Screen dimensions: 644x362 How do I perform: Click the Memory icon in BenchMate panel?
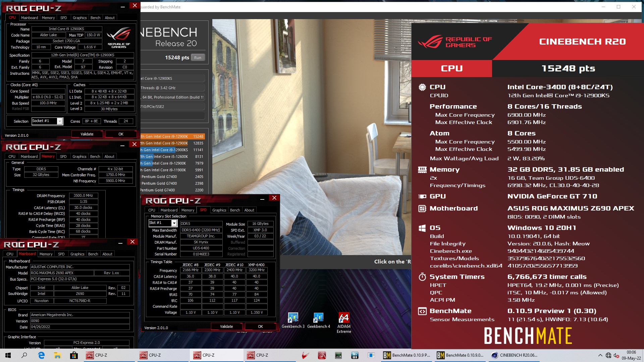[422, 170]
